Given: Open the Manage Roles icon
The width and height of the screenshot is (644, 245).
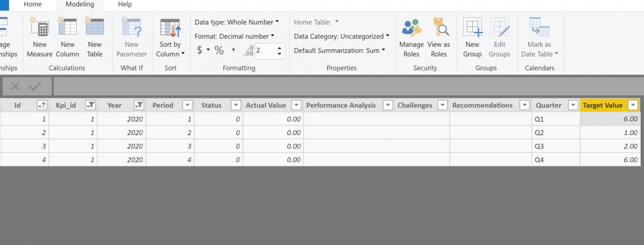Looking at the screenshot, I should tap(412, 27).
